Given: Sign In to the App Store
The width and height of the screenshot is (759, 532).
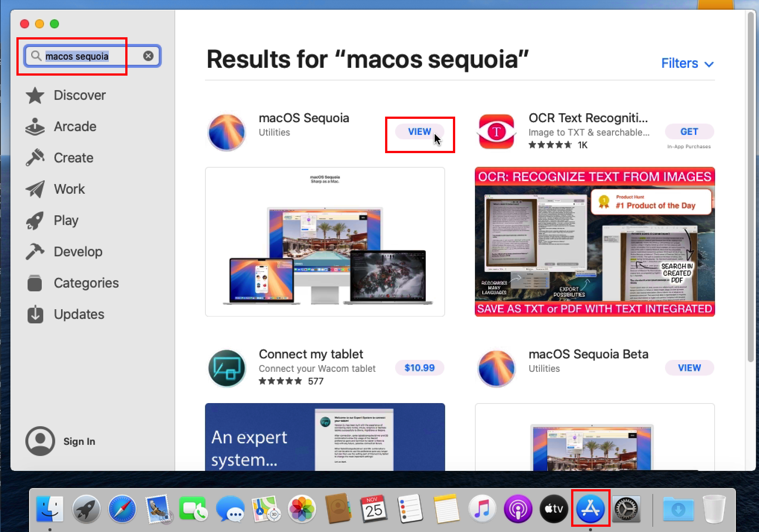Looking at the screenshot, I should click(79, 441).
